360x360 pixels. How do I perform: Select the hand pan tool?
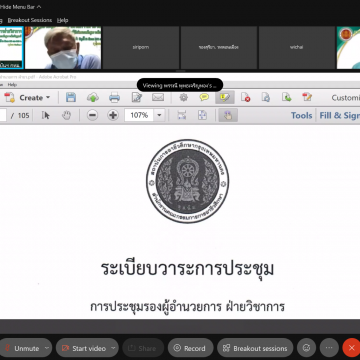pyautogui.click(x=67, y=115)
